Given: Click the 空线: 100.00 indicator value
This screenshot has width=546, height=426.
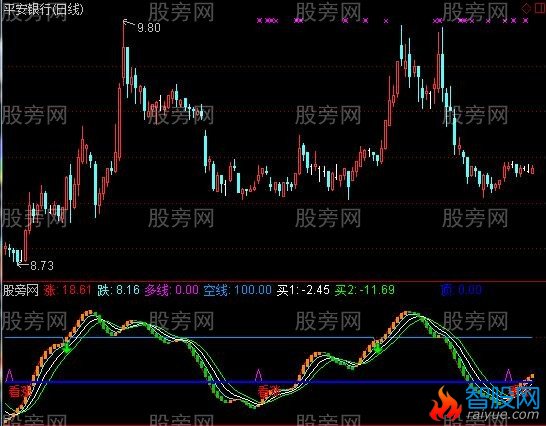Looking at the screenshot, I should click(x=237, y=290).
